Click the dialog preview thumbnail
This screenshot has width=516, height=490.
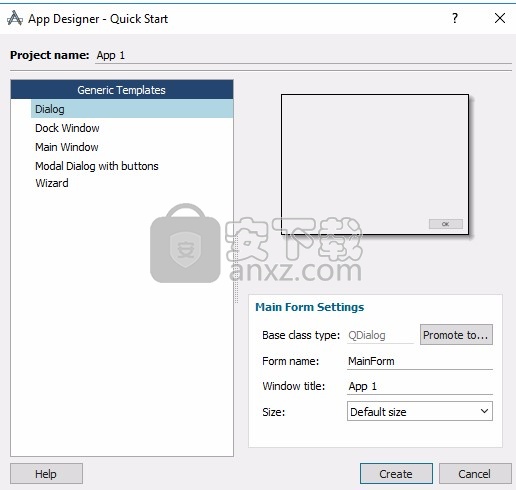pos(375,165)
